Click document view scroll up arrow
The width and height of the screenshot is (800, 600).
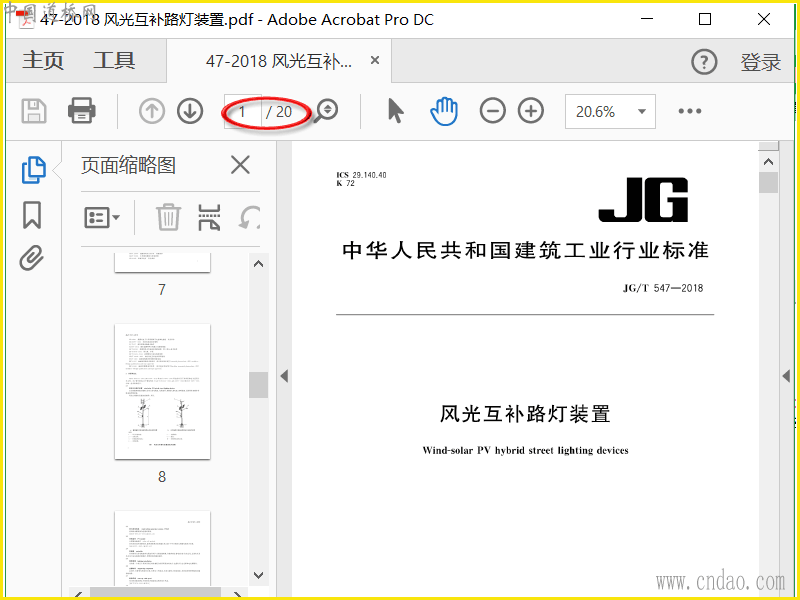coord(768,162)
